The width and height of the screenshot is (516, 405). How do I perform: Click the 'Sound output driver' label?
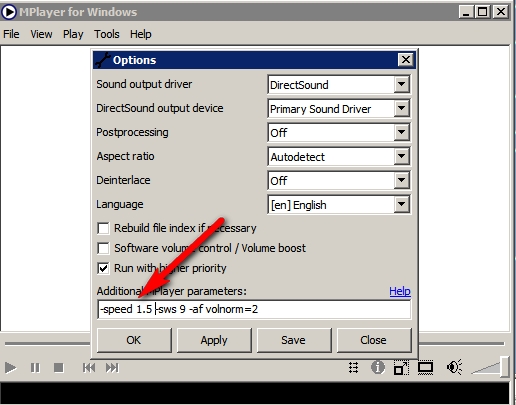[x=144, y=84]
